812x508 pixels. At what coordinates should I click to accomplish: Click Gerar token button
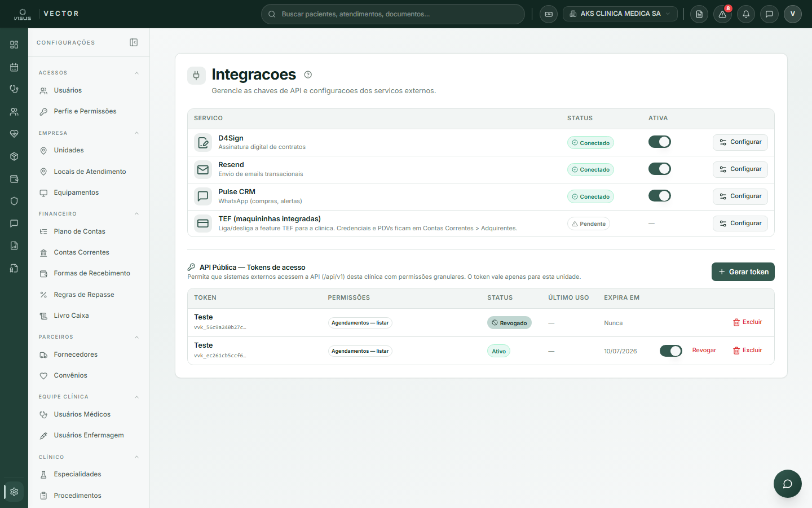[x=743, y=271]
